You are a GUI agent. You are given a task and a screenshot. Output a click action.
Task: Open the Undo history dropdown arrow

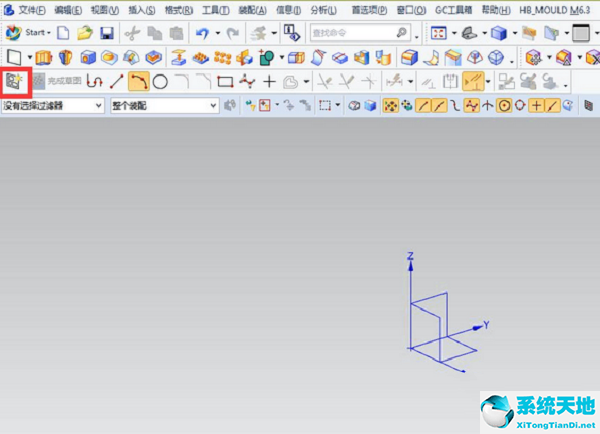(217, 33)
